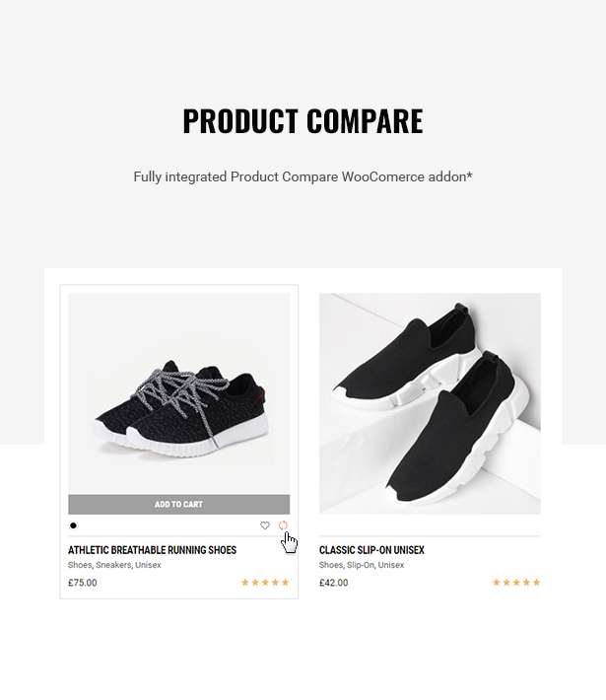The width and height of the screenshot is (606, 700).
Task: Click the Add to Cart button
Action: tap(179, 505)
